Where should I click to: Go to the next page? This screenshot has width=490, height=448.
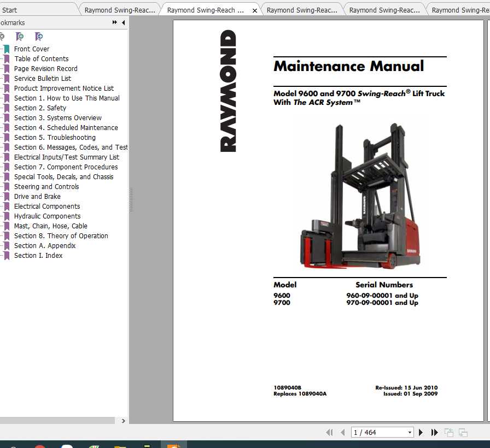coord(421,432)
